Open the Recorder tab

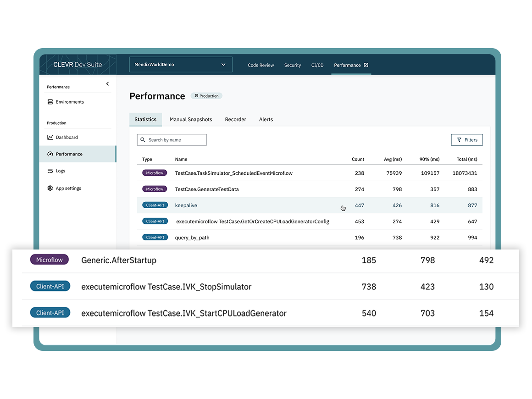click(235, 119)
